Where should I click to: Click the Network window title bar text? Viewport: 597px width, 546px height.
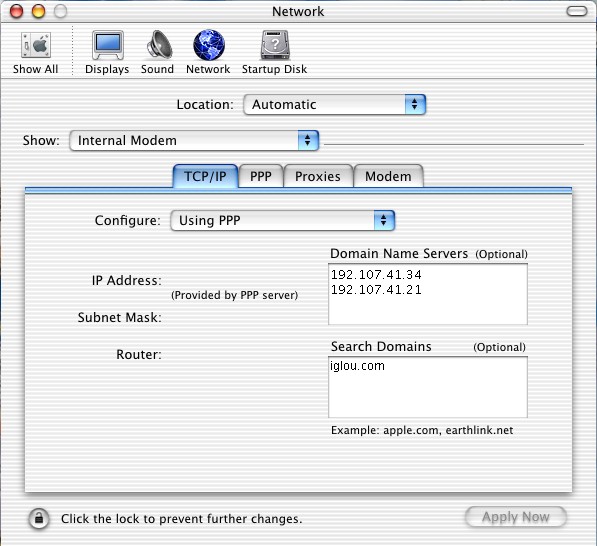pyautogui.click(x=298, y=11)
